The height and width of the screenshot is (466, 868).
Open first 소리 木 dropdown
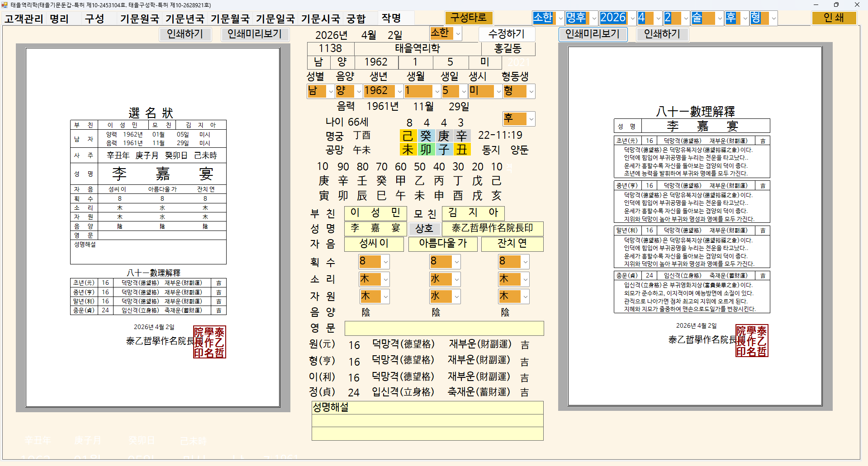[385, 279]
